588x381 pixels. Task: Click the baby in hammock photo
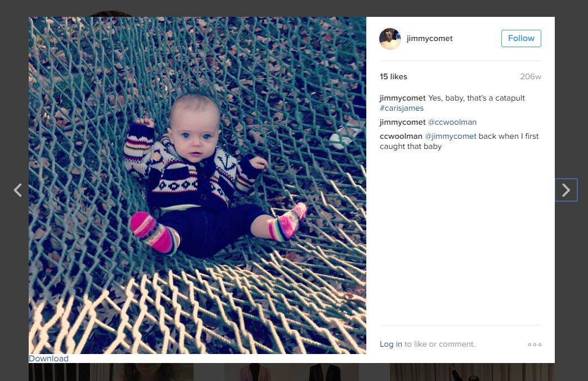(x=198, y=185)
